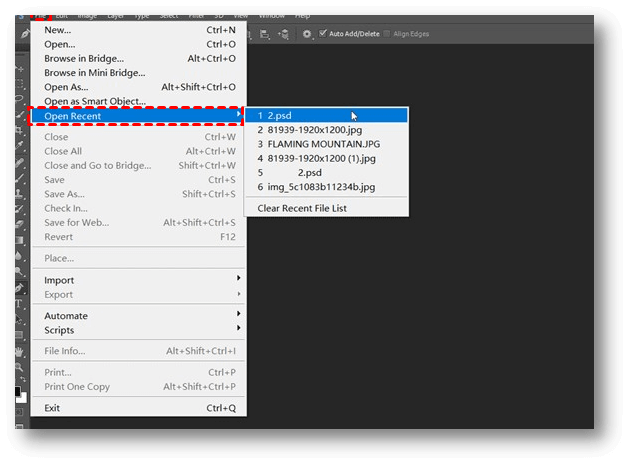The width and height of the screenshot is (632, 466).
Task: Choose Open as Smart Object...
Action: click(x=139, y=102)
